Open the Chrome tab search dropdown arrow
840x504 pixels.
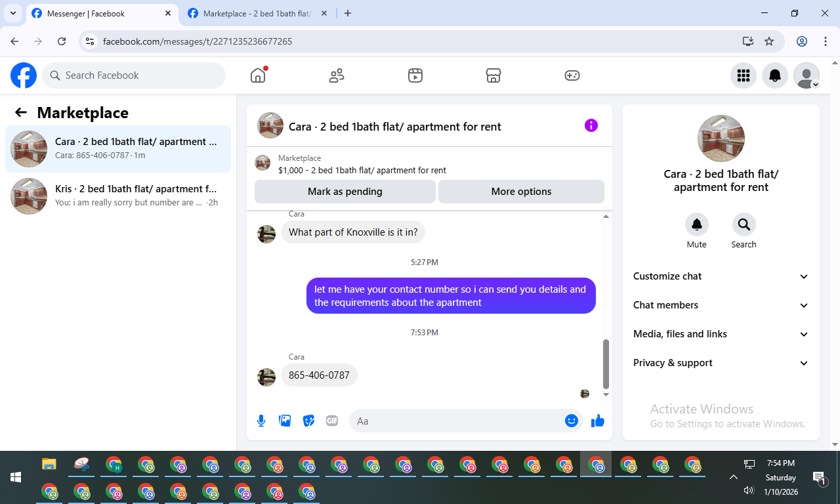click(x=12, y=13)
